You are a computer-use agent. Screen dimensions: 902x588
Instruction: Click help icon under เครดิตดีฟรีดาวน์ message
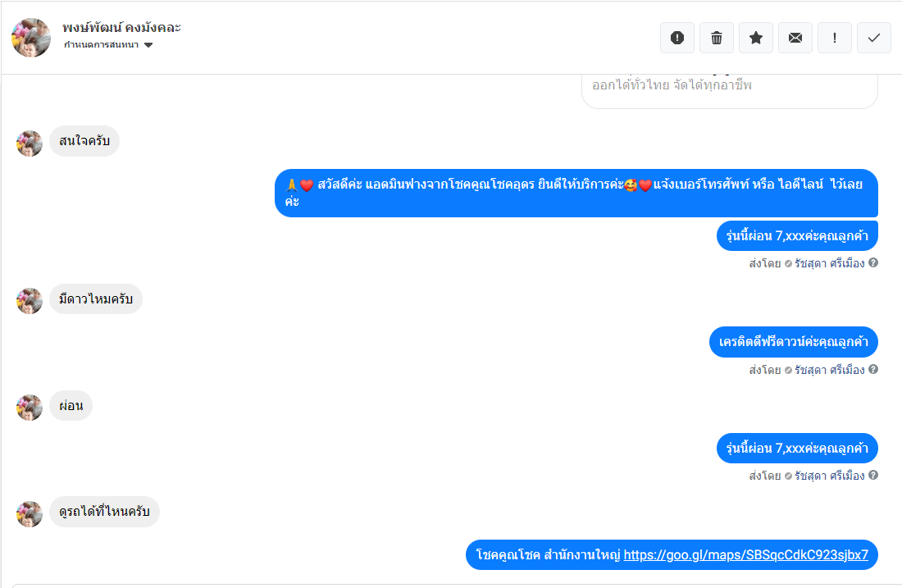(x=873, y=369)
